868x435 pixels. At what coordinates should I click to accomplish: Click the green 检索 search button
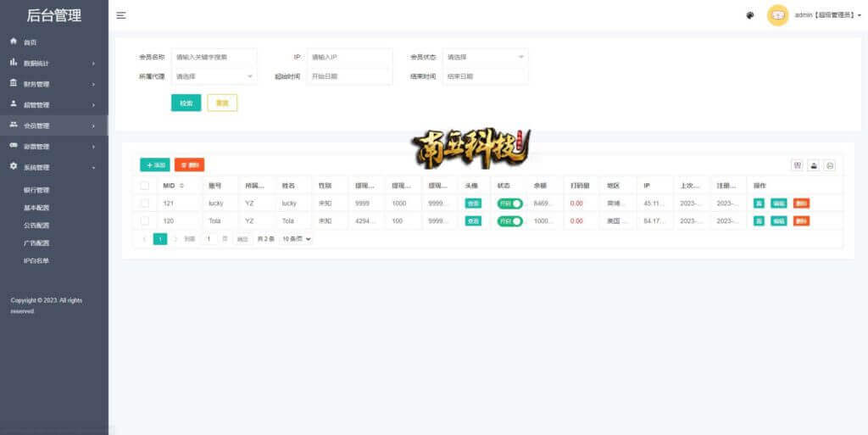[x=186, y=103]
